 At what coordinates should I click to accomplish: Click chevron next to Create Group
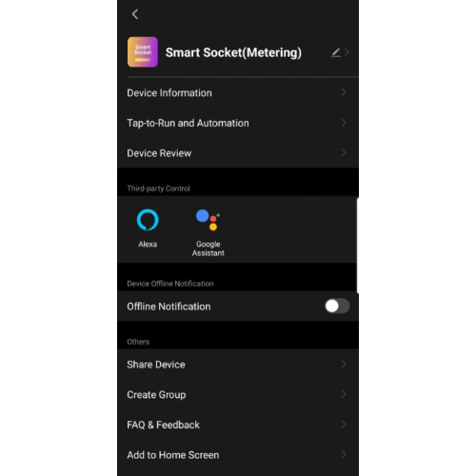point(344,394)
